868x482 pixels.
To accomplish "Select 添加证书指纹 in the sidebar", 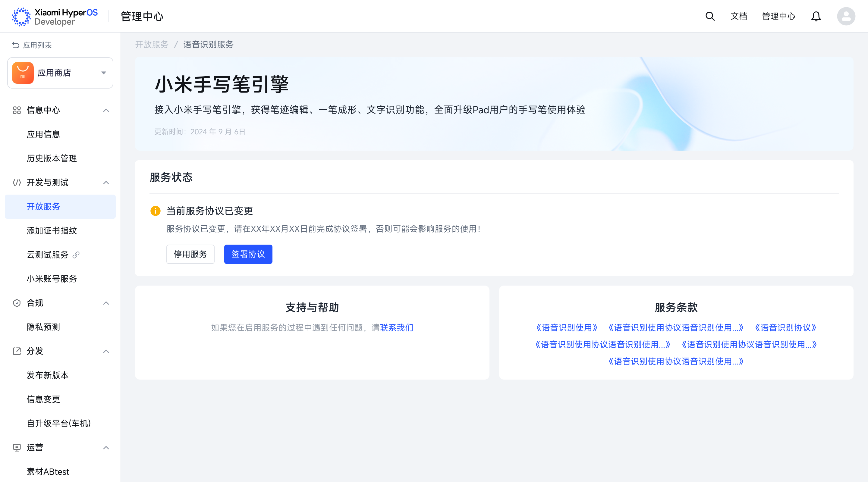I will point(60,231).
